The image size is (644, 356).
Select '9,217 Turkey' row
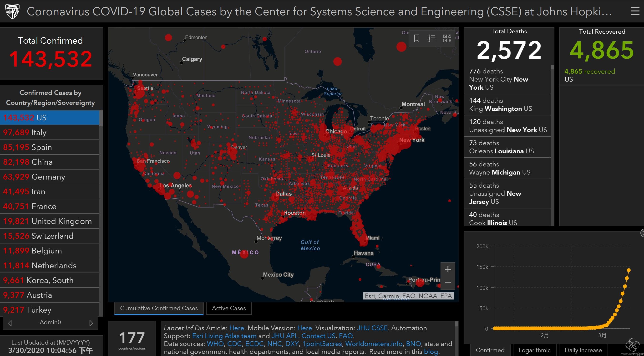(x=50, y=310)
